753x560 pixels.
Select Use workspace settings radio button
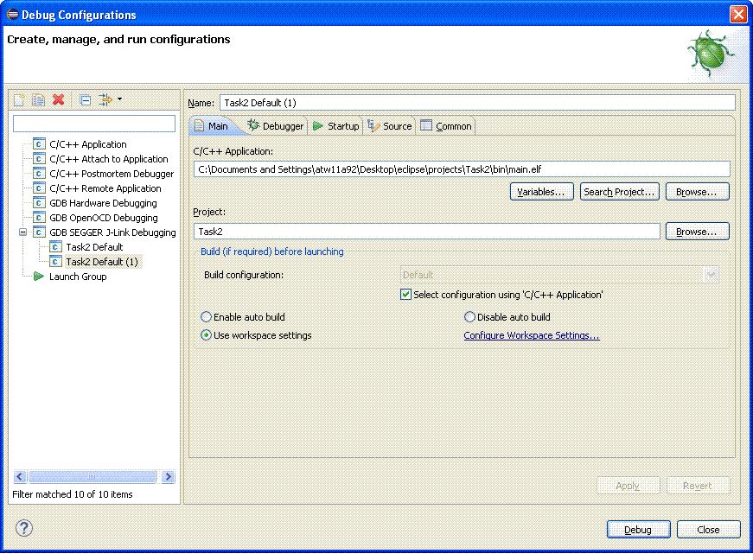[206, 335]
